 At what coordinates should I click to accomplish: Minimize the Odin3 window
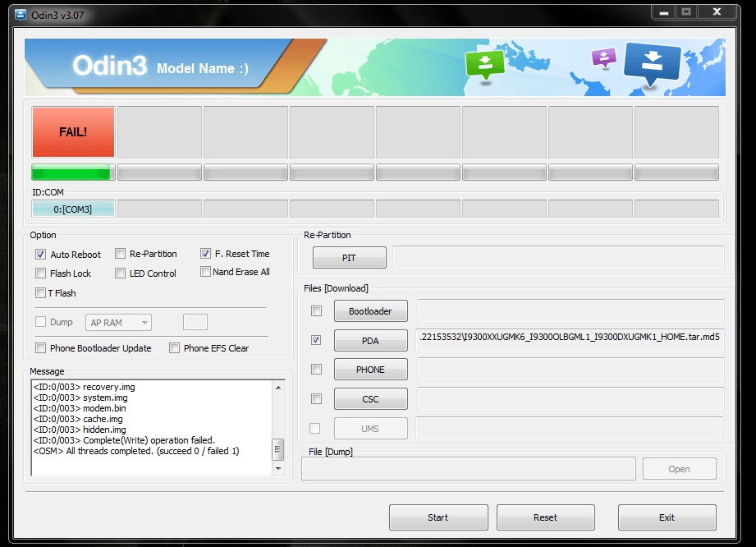[664, 12]
